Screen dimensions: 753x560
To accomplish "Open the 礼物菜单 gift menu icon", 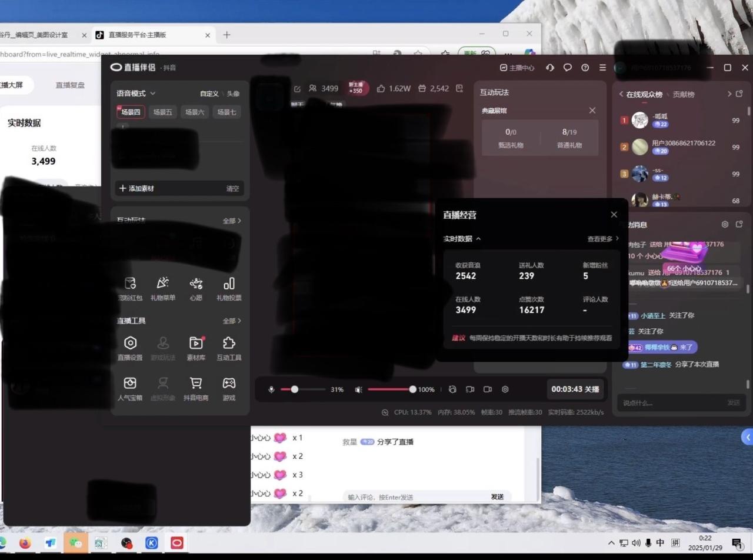I will [163, 284].
